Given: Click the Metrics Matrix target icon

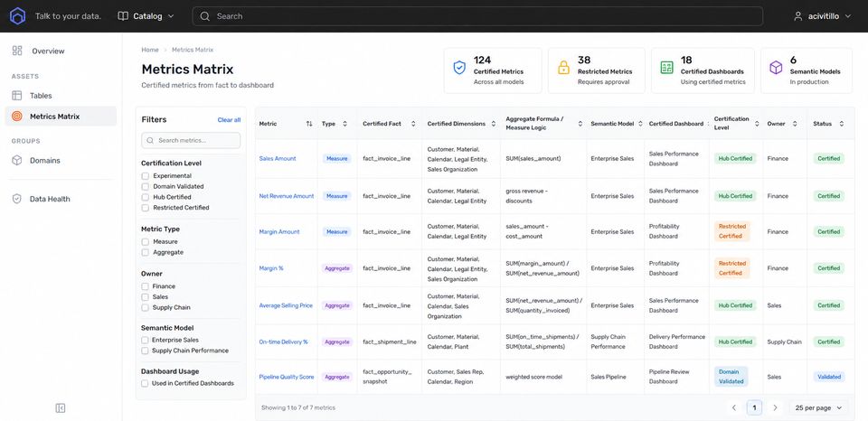Looking at the screenshot, I should (17, 117).
